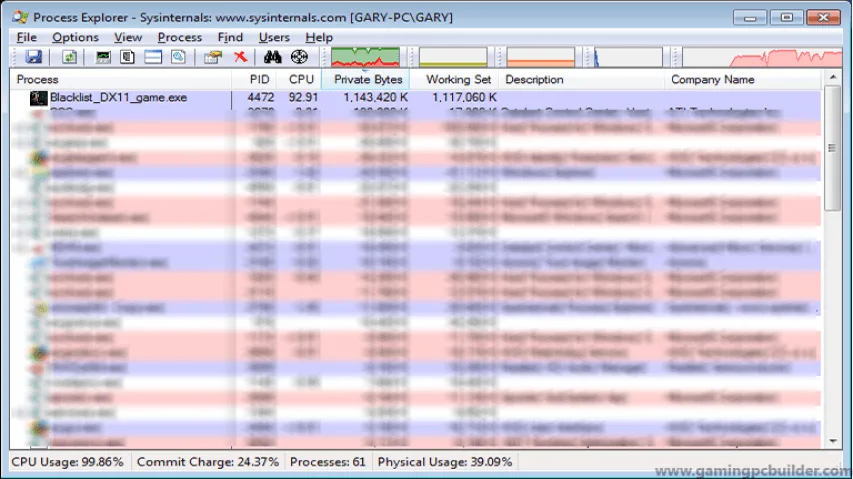Minimize the Process Explorer window
The height and width of the screenshot is (479, 853).
[x=750, y=17]
